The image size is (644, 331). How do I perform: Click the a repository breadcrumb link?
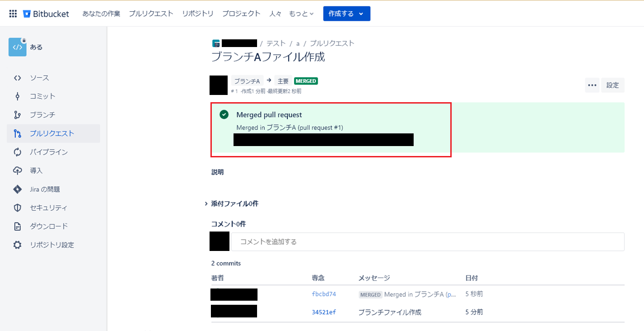298,43
